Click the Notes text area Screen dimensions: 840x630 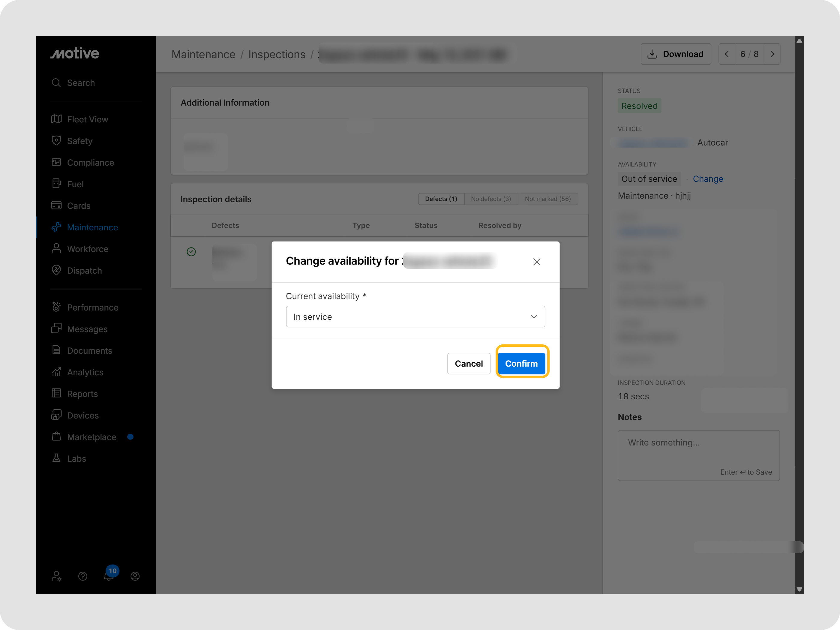click(x=699, y=455)
